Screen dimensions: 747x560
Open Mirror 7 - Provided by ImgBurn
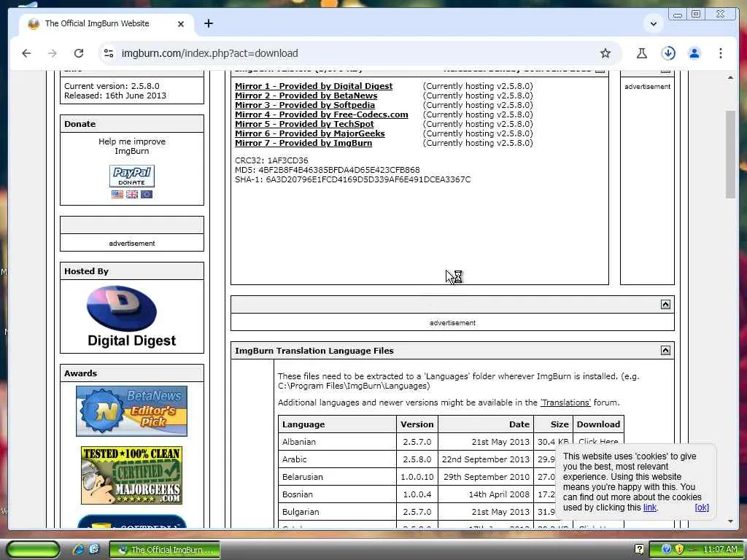coord(303,144)
